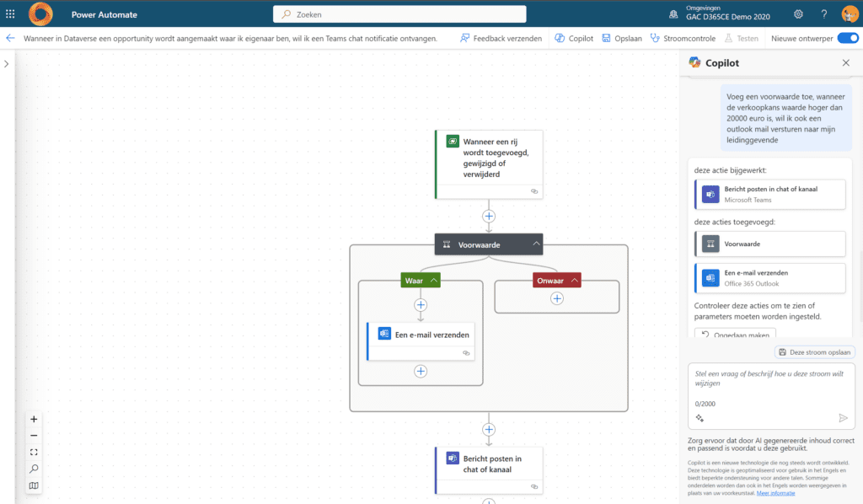Collapse the Voorwaarde condition block
863x504 pixels.
[536, 244]
